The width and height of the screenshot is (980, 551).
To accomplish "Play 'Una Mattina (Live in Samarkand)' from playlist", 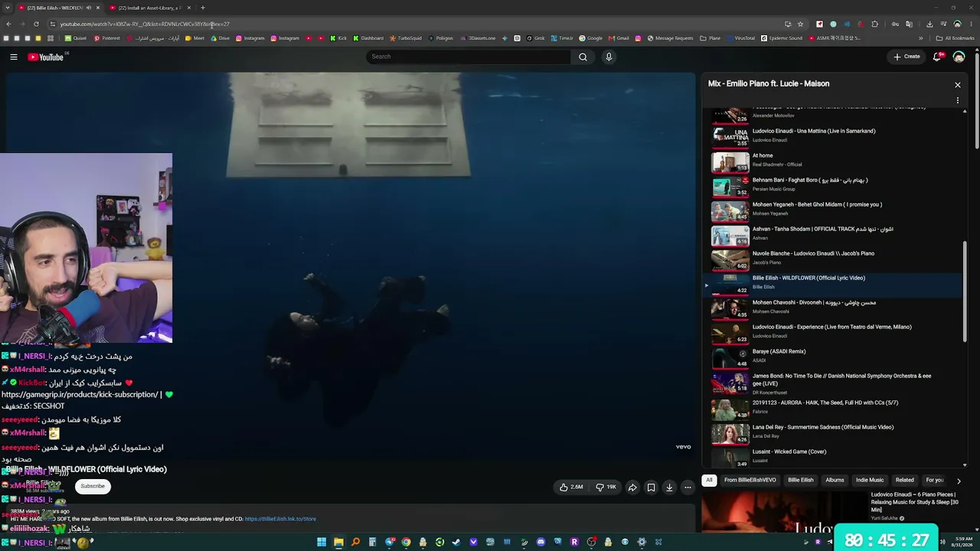I will pos(832,135).
